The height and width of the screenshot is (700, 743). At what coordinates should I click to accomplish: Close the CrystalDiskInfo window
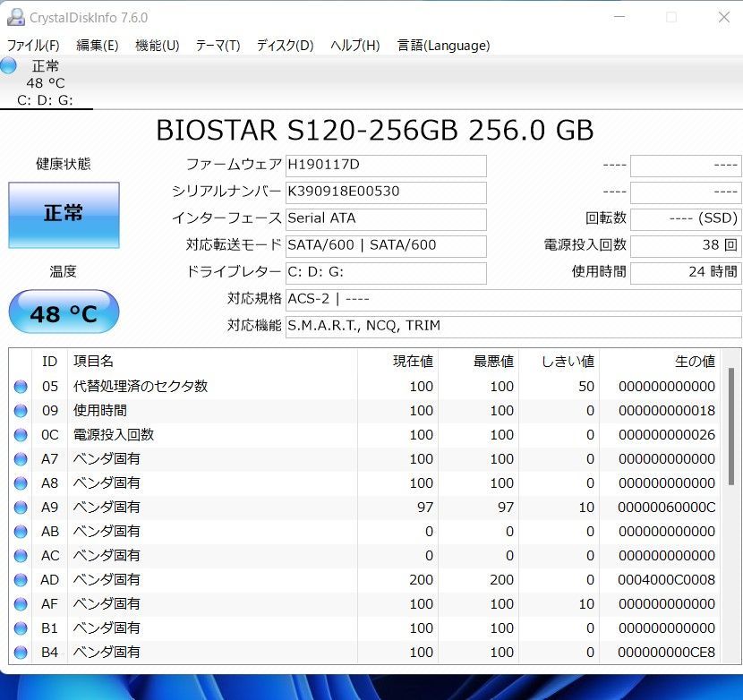point(723,17)
